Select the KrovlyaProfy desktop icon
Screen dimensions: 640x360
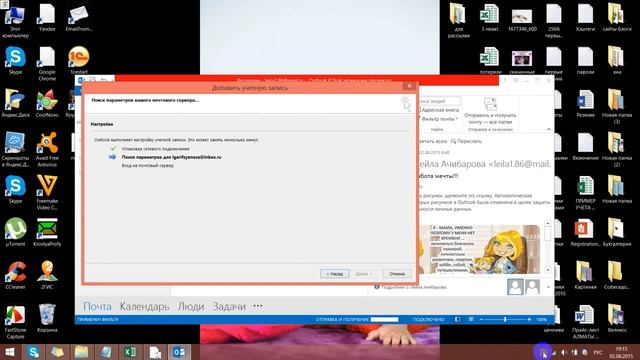click(x=47, y=233)
